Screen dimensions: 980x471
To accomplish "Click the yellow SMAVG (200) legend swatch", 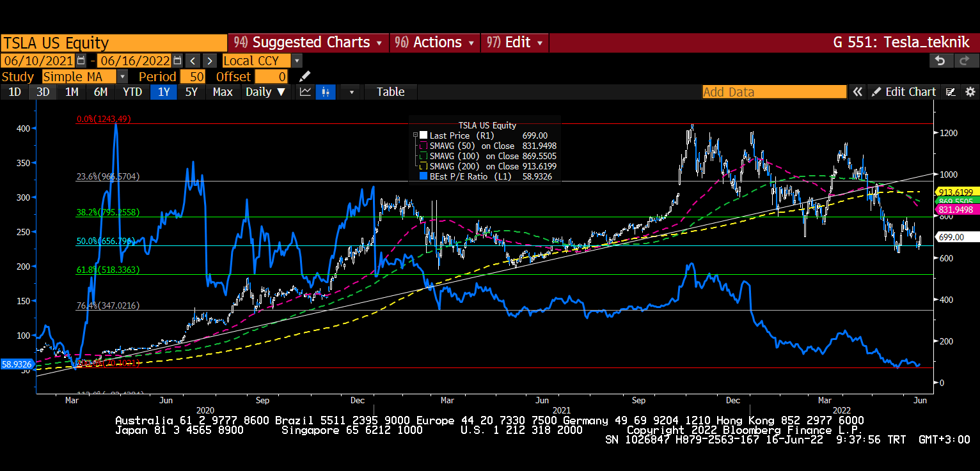I will (x=423, y=166).
